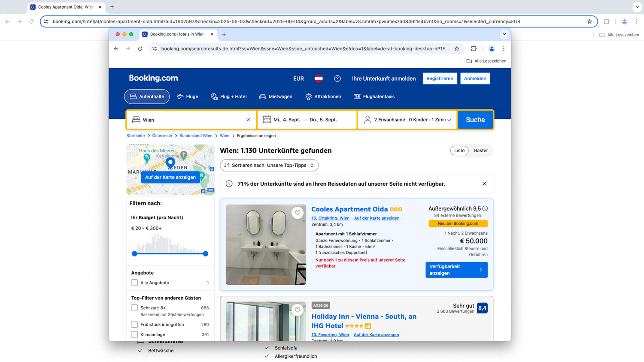Dismiss the 71% availability notice
This screenshot has width=644, height=362.
484,184
